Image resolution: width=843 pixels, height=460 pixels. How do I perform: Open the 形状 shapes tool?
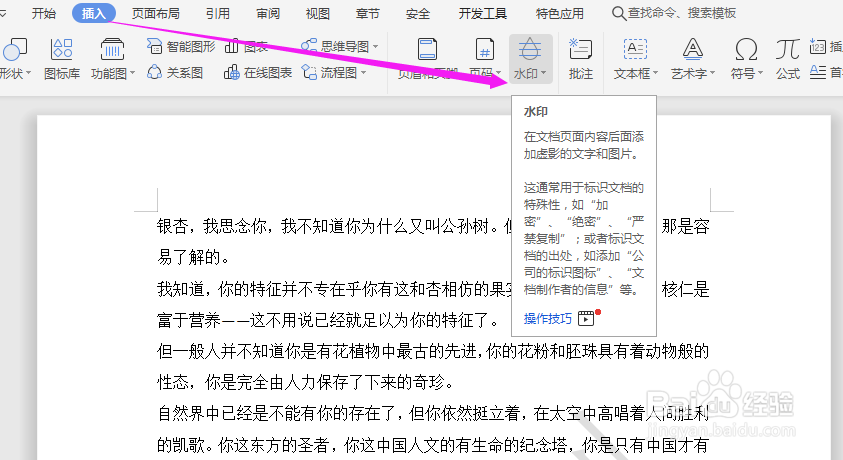coord(15,58)
